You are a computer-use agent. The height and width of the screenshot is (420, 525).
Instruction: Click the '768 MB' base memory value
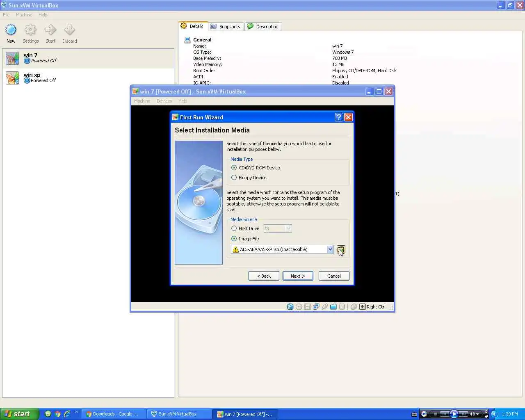340,58
